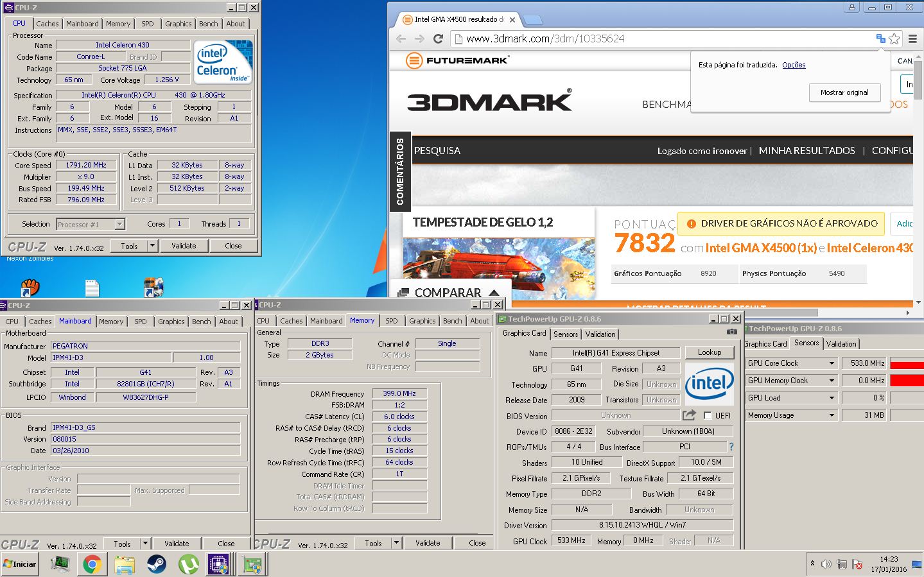924x577 pixels.
Task: Open SPD tab in the Mainboard CPU-Z window
Action: coord(140,322)
